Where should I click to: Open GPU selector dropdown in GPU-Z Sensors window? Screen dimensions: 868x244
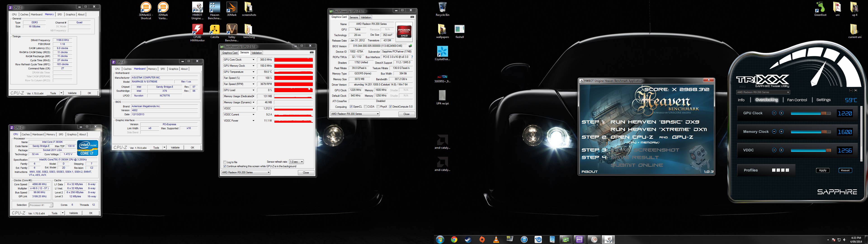tap(246, 172)
